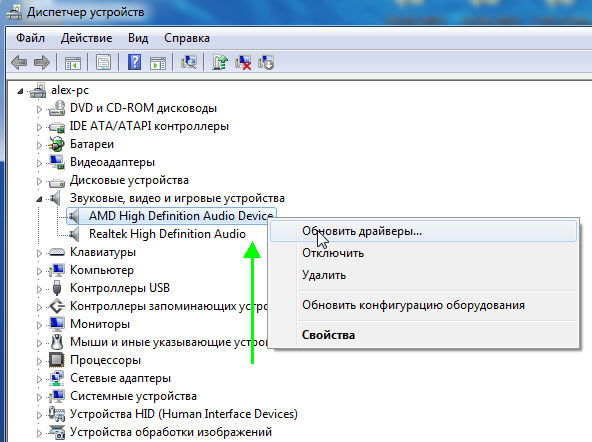This screenshot has width=592, height=442.
Task: Click the Forward arrow toolbar icon
Action: [42, 62]
